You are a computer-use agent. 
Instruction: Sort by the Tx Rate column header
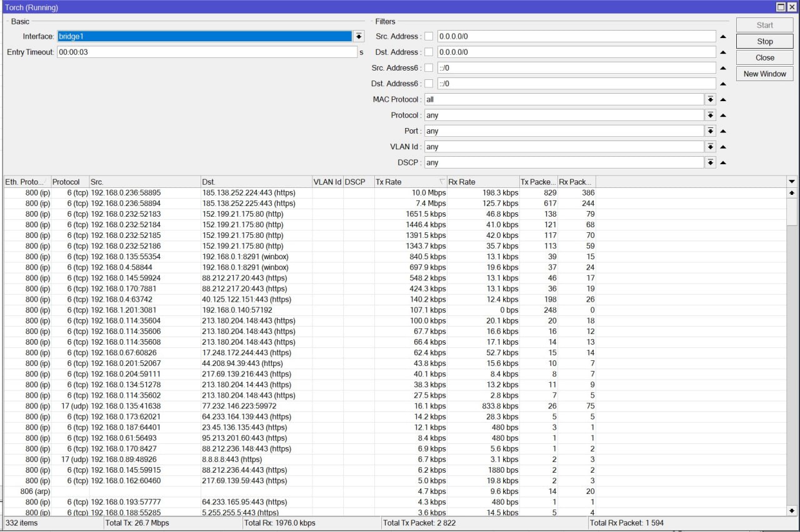click(x=411, y=182)
